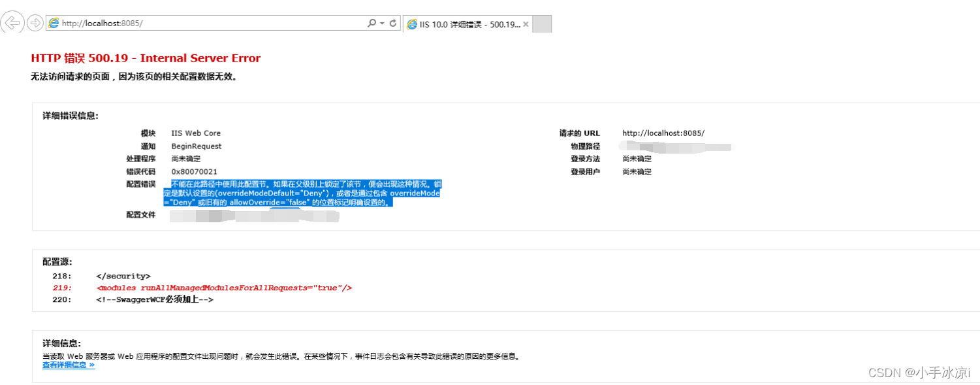Click the 无法访问请求的页面 subtitle text
980x385 pixels.
(134, 76)
